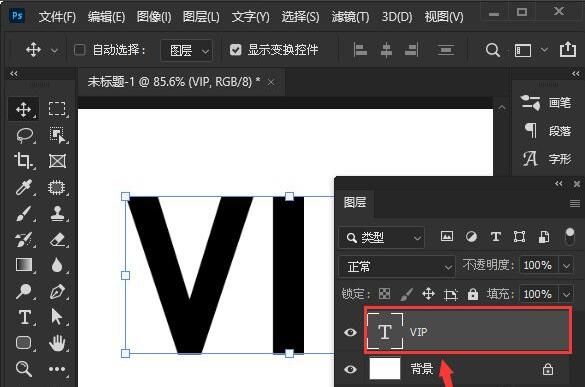This screenshot has height=387, width=585.
Task: Toggle lock all padlock icon
Action: [473, 294]
